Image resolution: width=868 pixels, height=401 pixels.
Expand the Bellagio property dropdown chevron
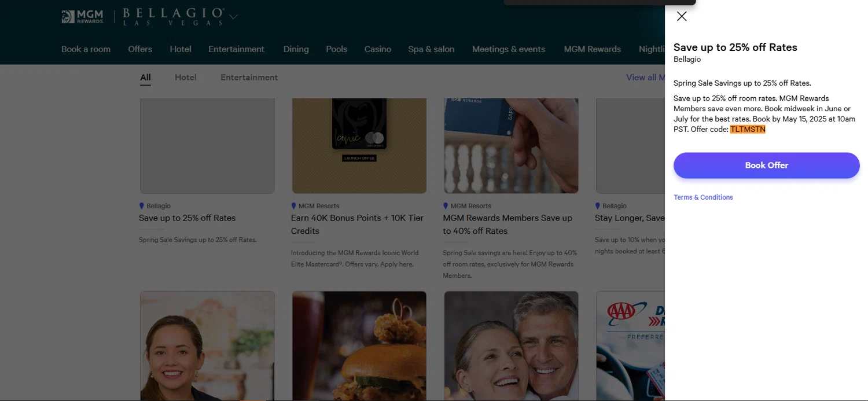coord(233,17)
